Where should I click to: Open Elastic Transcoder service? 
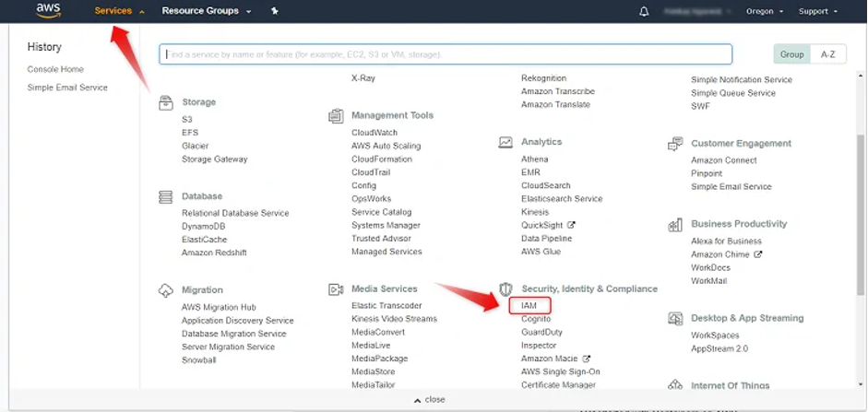coord(386,306)
